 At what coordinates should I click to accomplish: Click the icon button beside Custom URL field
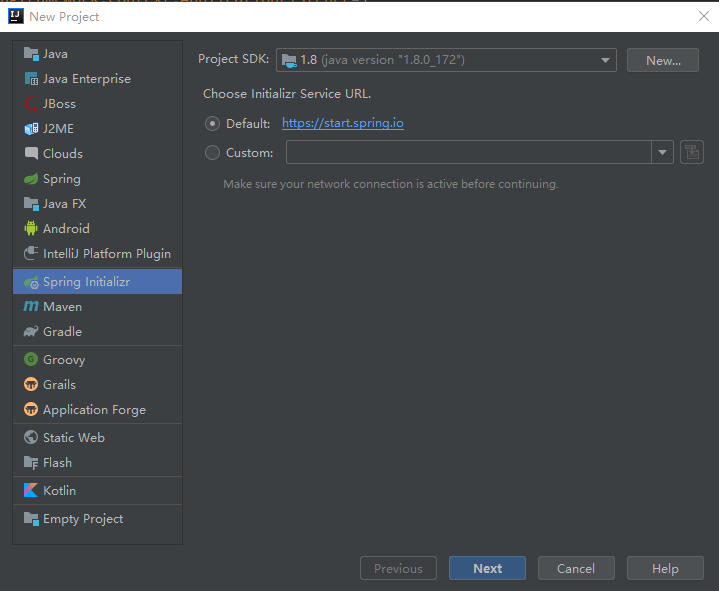[692, 152]
